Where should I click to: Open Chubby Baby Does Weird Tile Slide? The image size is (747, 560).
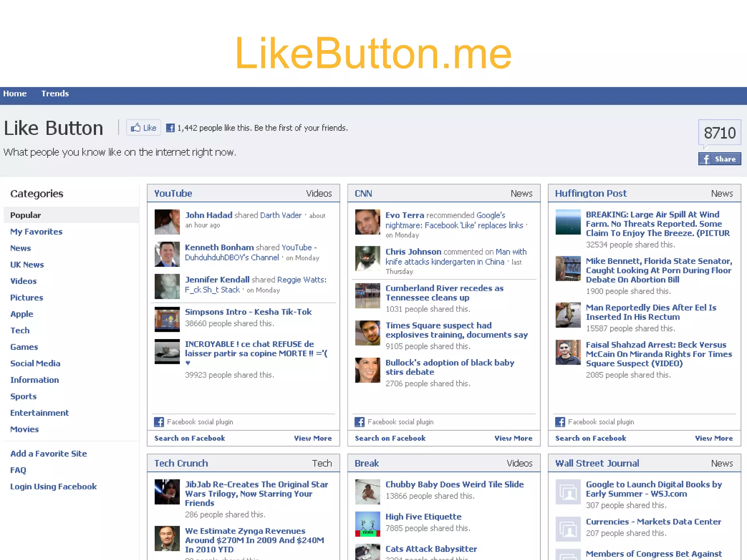[454, 485]
